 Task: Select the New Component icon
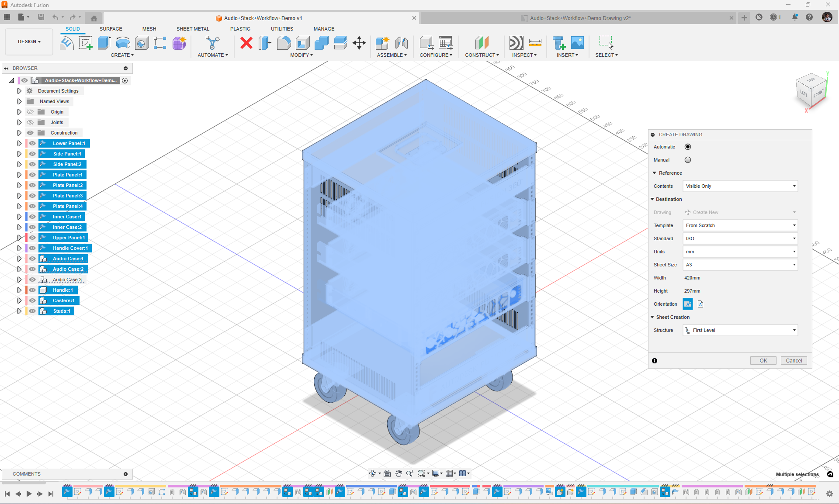coord(382,43)
